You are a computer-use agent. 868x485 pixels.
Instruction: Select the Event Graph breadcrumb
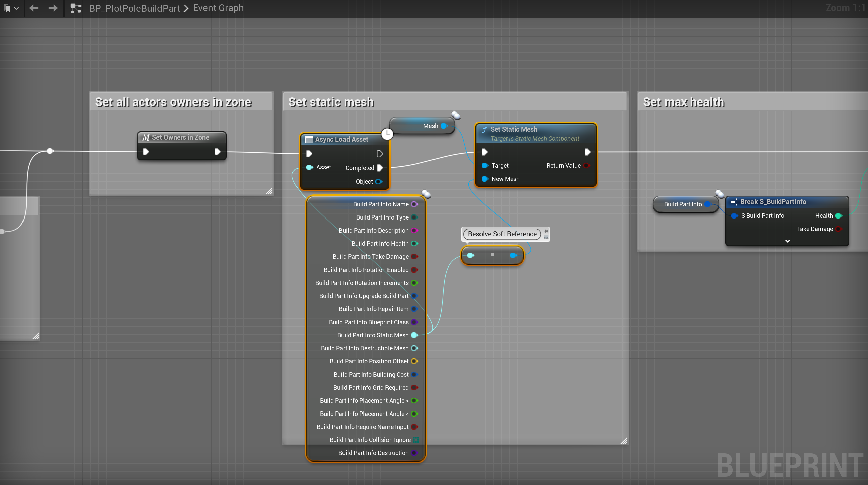[x=218, y=8]
